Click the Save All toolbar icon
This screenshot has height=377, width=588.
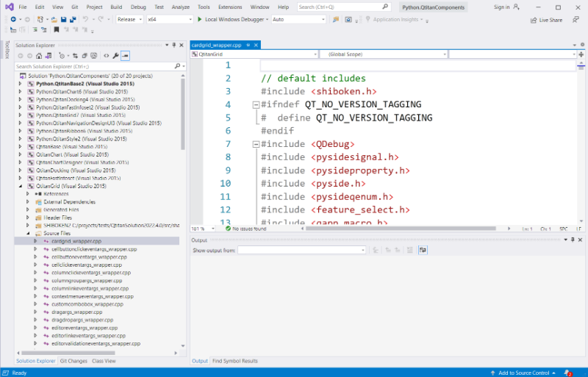click(x=72, y=19)
